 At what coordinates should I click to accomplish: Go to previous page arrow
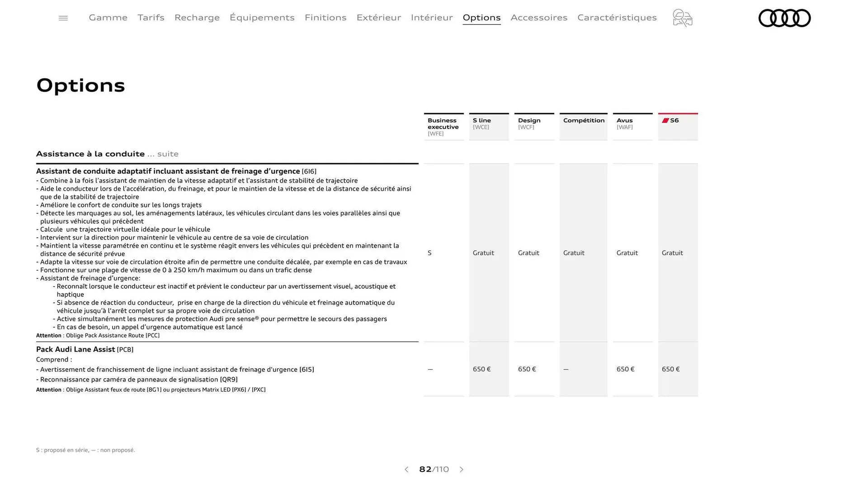(x=406, y=469)
